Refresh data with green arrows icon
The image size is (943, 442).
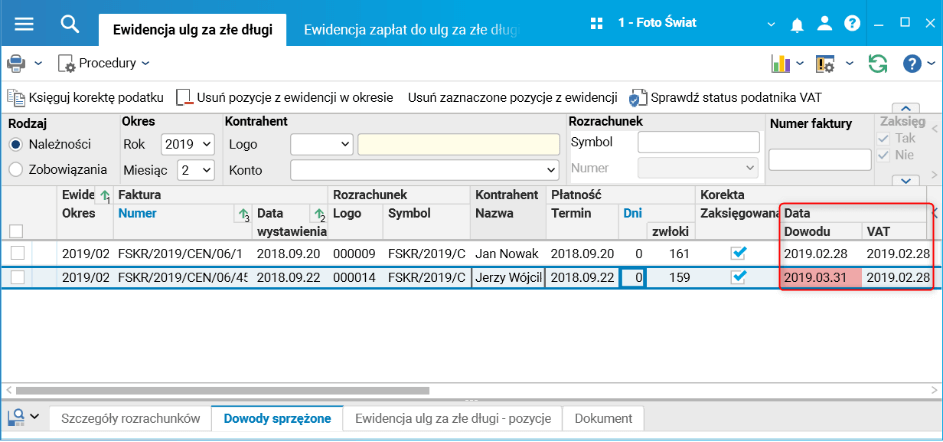[x=877, y=63]
